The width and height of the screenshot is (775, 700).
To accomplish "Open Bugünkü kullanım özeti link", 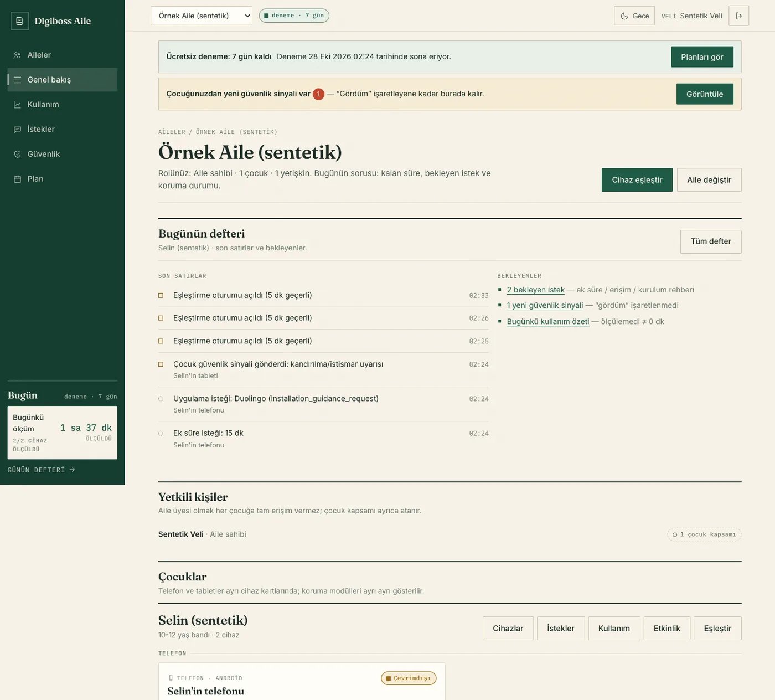I will pyautogui.click(x=548, y=321).
